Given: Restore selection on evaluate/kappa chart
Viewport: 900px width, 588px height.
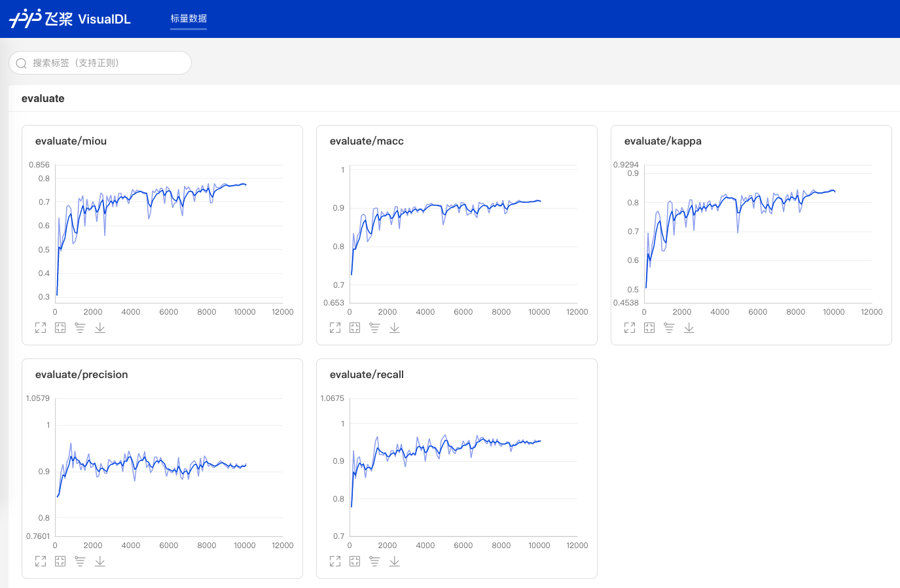Looking at the screenshot, I should (x=649, y=328).
